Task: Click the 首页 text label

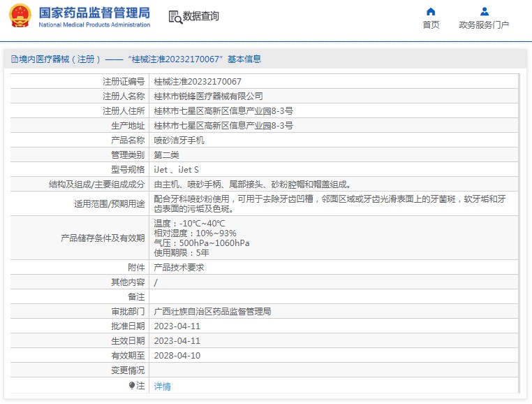Action: click(x=431, y=24)
